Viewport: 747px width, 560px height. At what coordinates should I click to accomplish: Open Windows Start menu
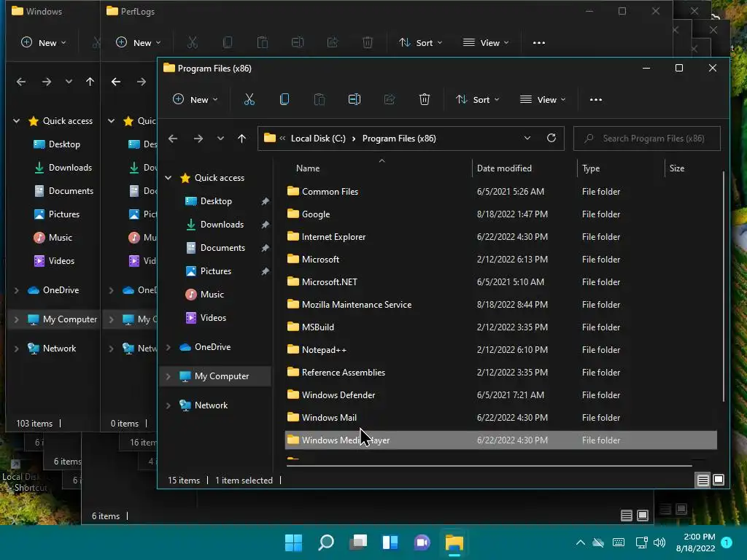point(293,542)
